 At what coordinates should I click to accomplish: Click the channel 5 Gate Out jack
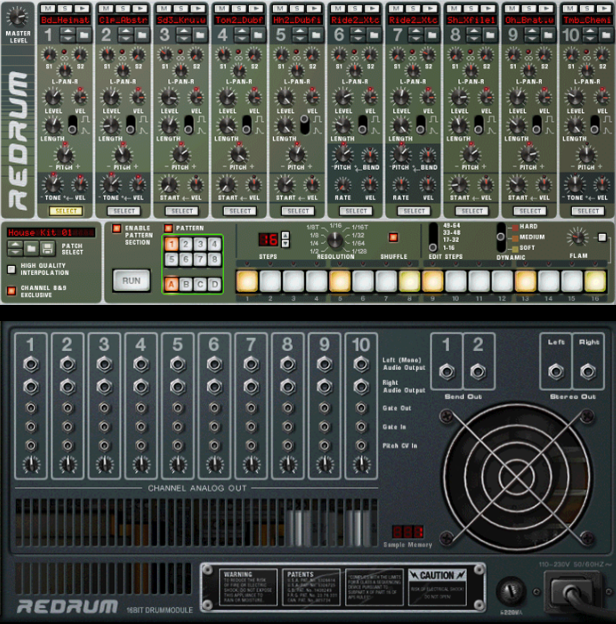point(177,408)
